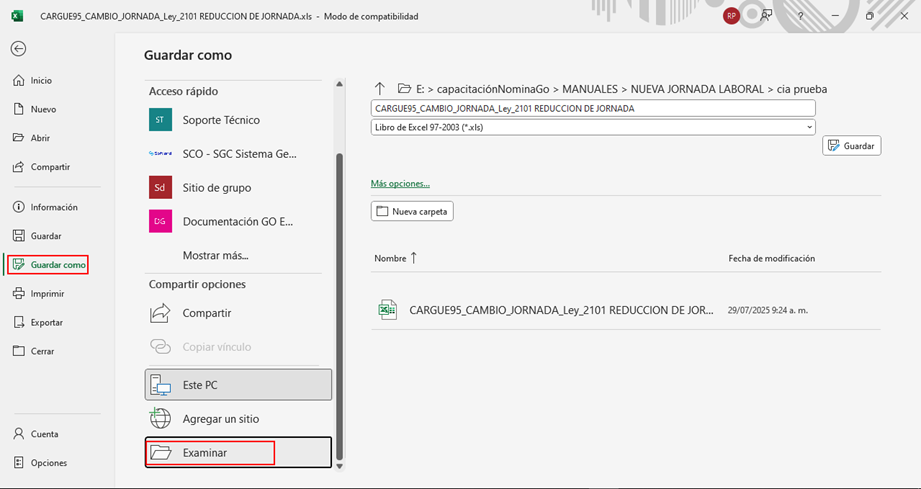This screenshot has width=921, height=489.
Task: Open the help question mark icon
Action: [x=800, y=16]
